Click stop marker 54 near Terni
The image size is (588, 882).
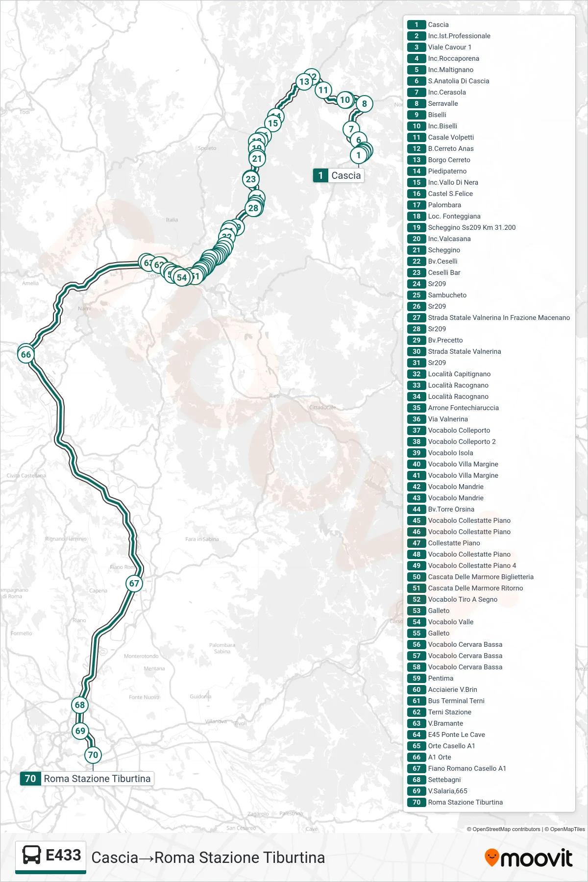(182, 277)
